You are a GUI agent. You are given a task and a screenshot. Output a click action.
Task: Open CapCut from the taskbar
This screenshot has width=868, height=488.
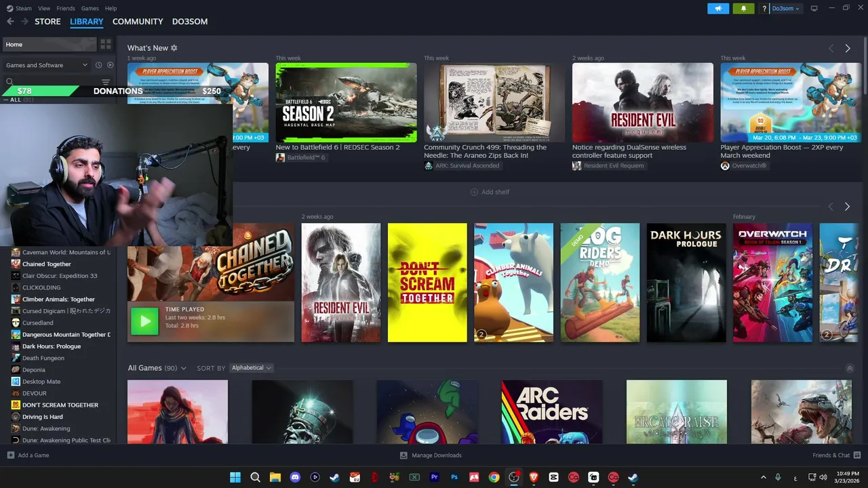[x=553, y=477]
